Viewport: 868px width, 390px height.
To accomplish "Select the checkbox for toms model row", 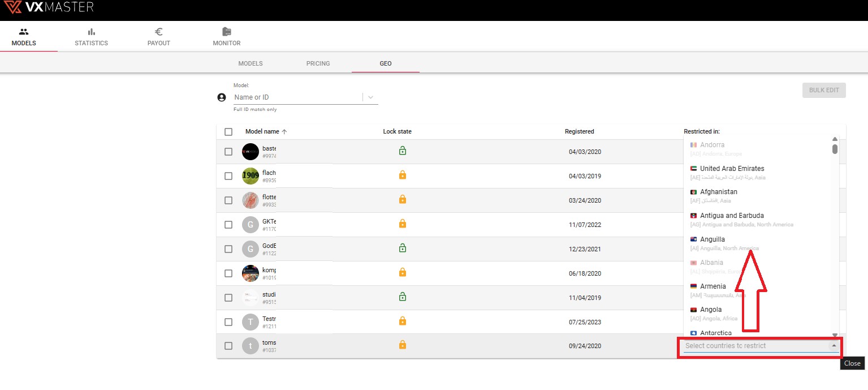I will (228, 346).
